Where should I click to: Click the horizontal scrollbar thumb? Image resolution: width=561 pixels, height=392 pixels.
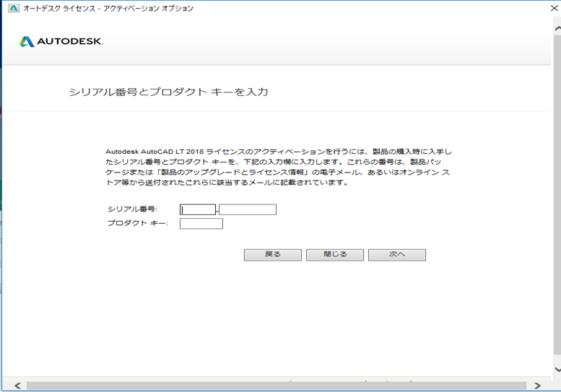click(277, 386)
